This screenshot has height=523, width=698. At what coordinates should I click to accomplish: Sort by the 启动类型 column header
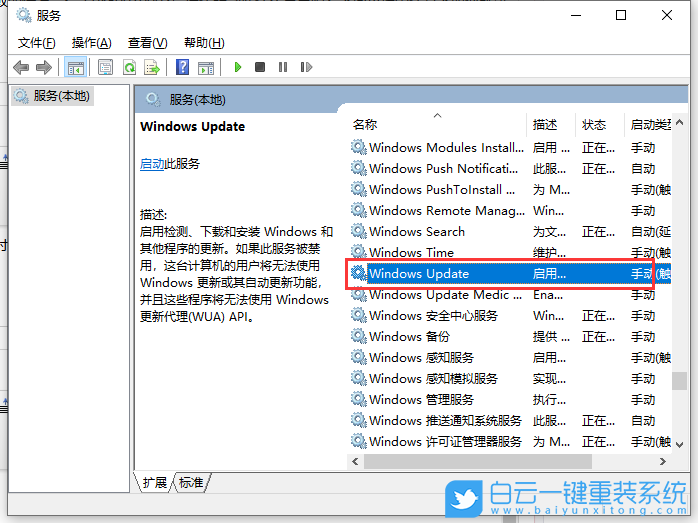[649, 125]
